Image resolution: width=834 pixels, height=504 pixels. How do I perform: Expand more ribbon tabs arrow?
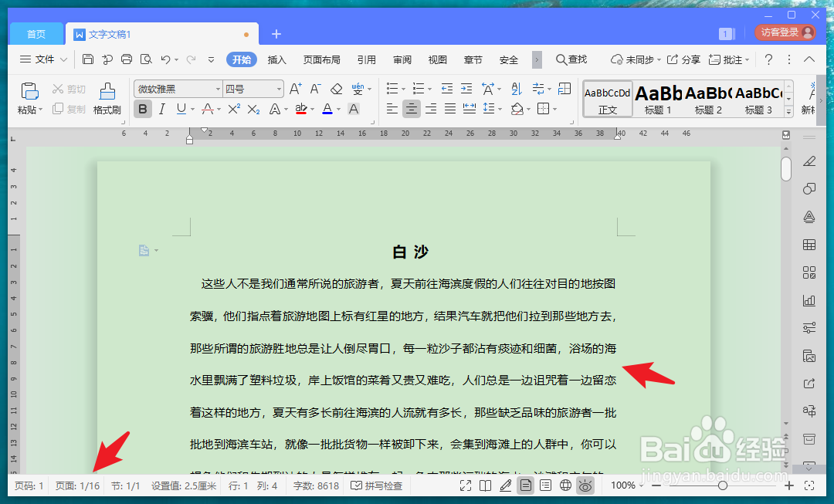point(537,59)
